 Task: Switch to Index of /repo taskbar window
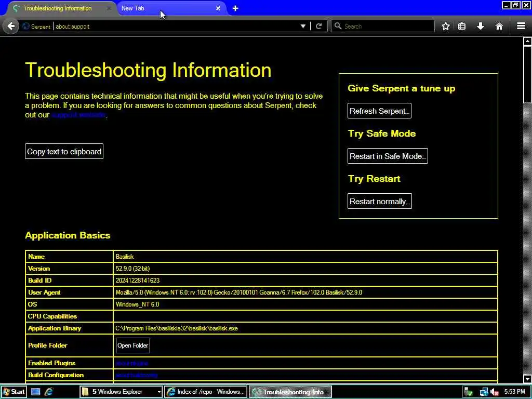pyautogui.click(x=206, y=392)
